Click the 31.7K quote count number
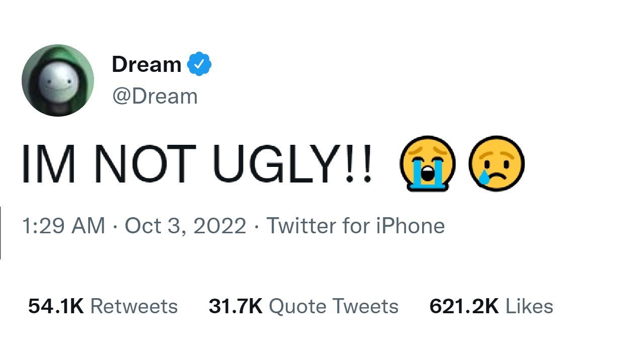 click(x=235, y=306)
